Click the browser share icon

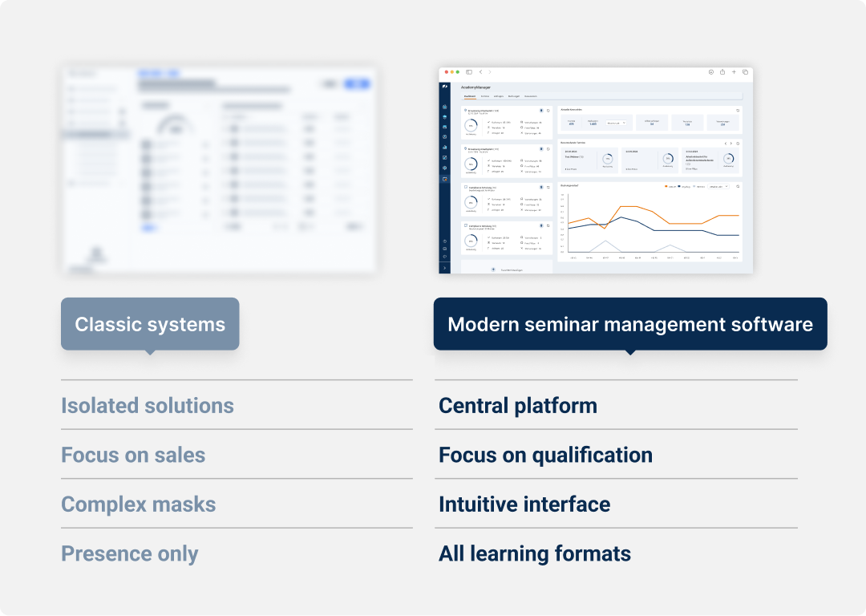click(x=722, y=72)
